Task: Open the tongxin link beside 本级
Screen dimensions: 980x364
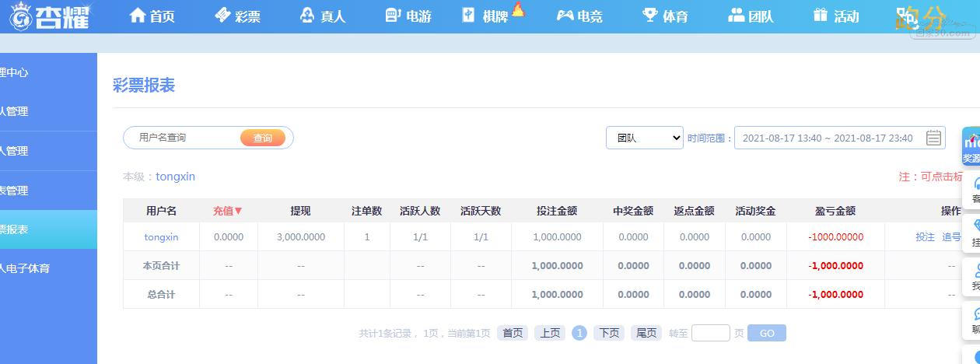Action: tap(175, 177)
